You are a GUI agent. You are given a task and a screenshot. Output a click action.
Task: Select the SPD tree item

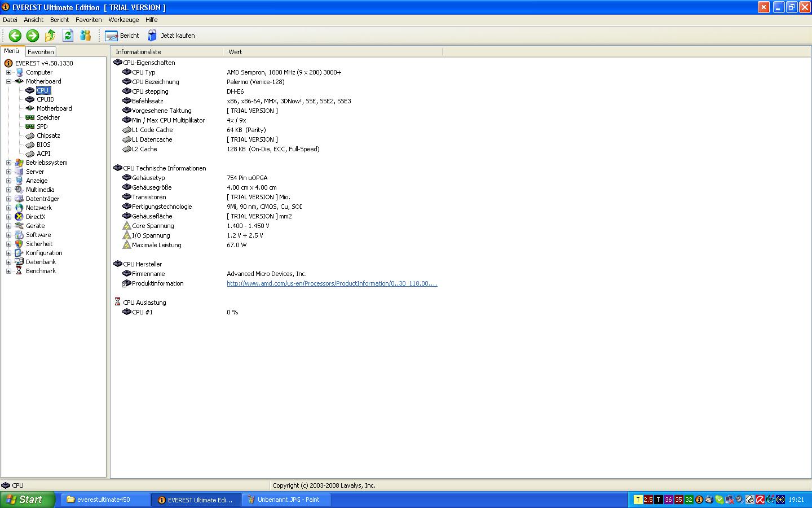42,126
